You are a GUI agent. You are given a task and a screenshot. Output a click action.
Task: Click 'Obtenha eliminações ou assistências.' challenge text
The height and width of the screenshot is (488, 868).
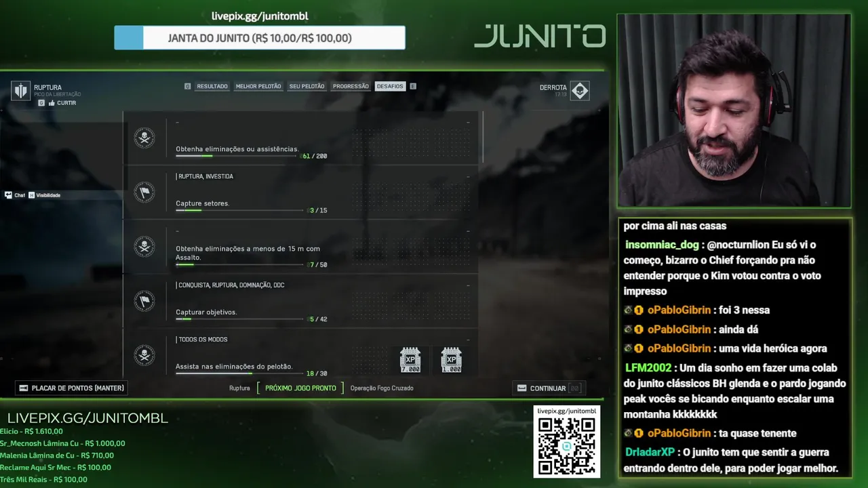[x=237, y=149]
